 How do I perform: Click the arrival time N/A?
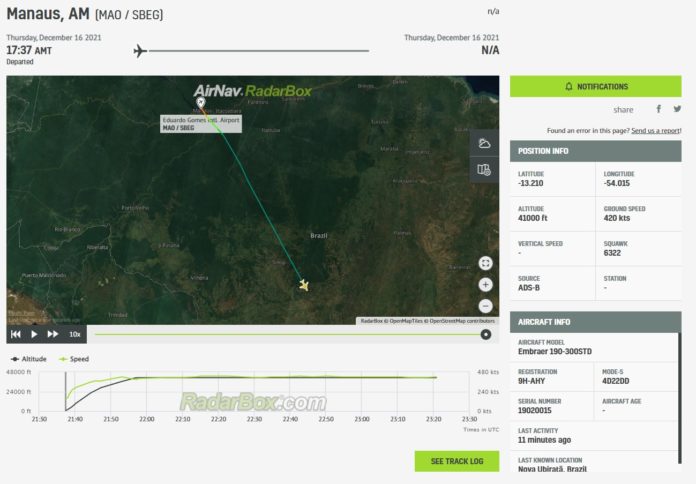490,50
